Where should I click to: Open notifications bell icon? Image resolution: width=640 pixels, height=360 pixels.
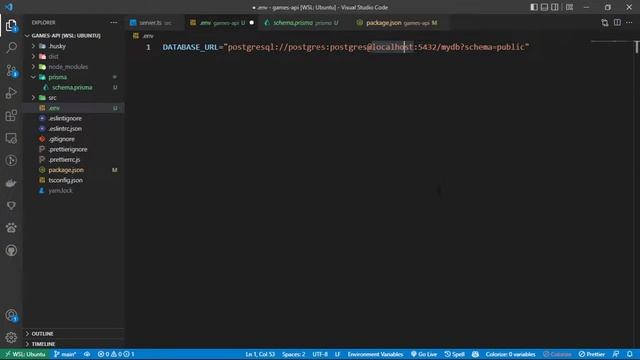(630, 354)
